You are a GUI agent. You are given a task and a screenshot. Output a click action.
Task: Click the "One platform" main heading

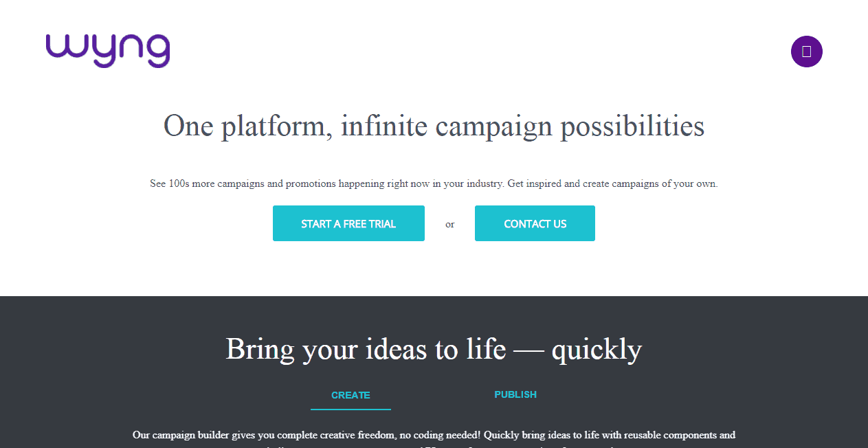coord(434,126)
